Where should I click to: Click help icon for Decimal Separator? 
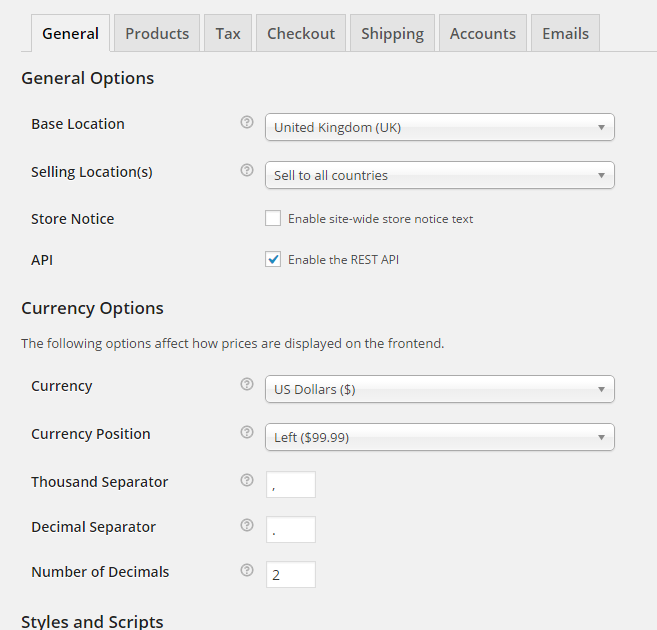pyautogui.click(x=247, y=525)
